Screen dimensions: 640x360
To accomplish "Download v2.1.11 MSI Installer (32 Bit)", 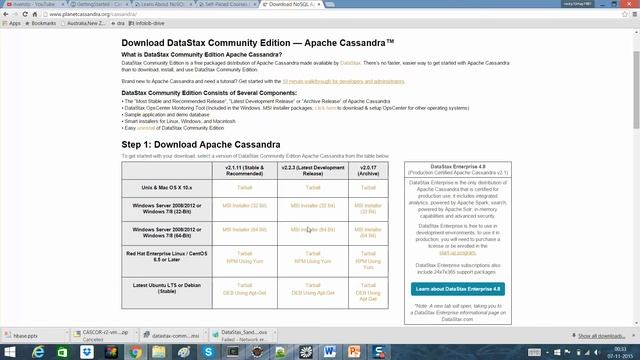I will pyautogui.click(x=244, y=206).
